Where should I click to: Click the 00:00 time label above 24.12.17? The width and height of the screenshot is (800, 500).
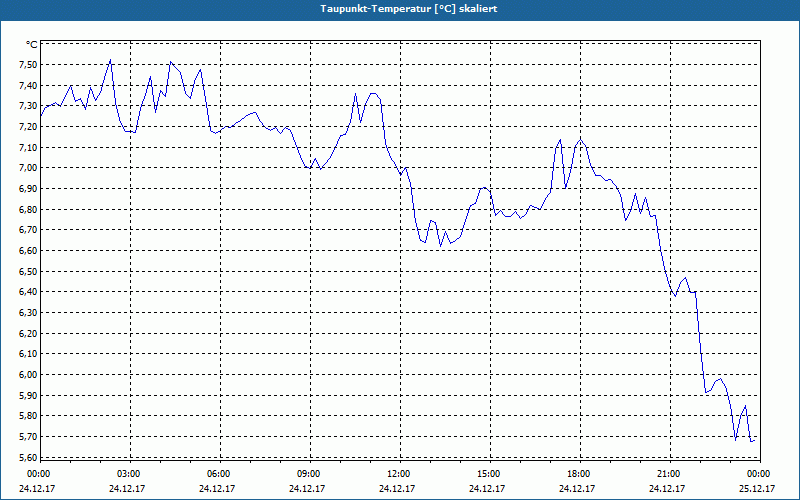pos(38,474)
